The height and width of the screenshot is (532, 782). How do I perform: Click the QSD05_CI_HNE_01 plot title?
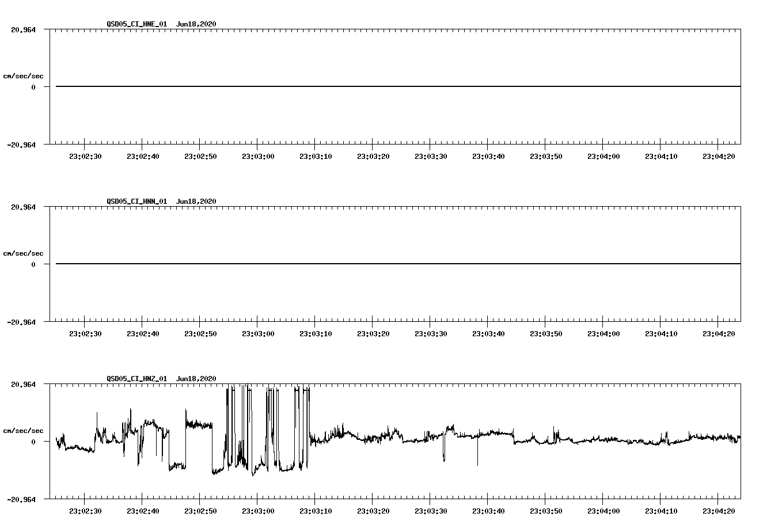tap(137, 24)
